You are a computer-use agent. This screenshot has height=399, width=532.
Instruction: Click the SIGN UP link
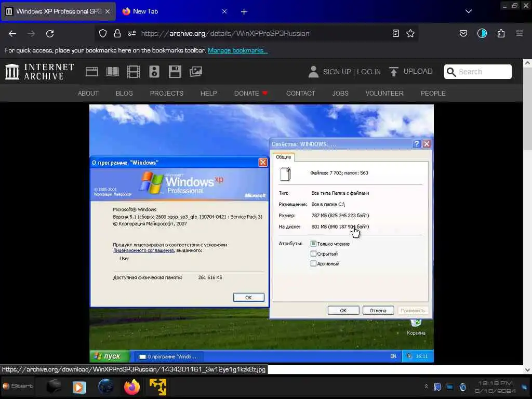[337, 72]
